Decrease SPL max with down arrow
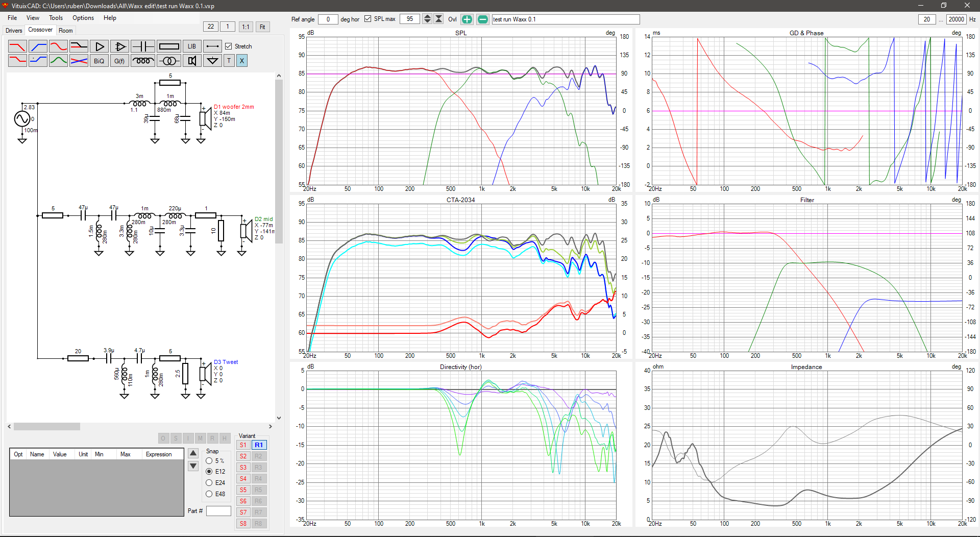This screenshot has height=537, width=980. [428, 22]
